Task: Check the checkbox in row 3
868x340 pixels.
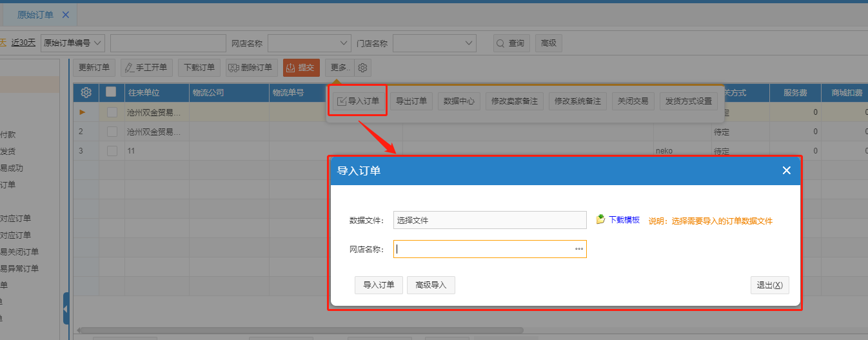Action: (112, 151)
